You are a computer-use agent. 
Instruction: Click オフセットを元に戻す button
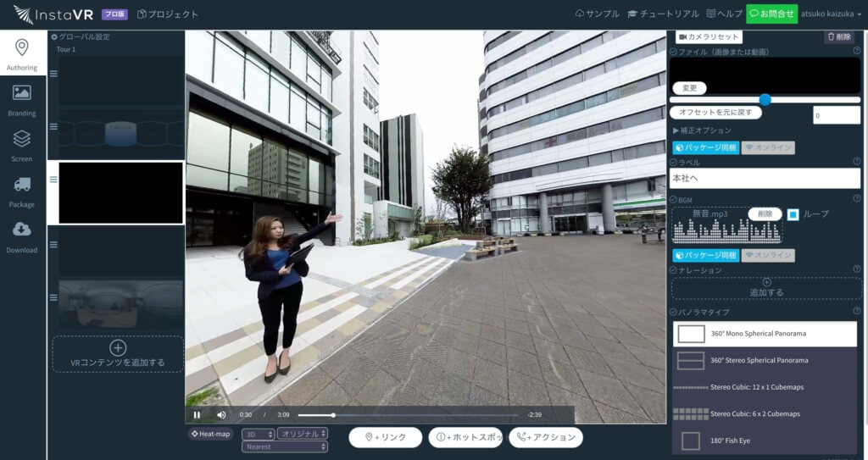715,113
